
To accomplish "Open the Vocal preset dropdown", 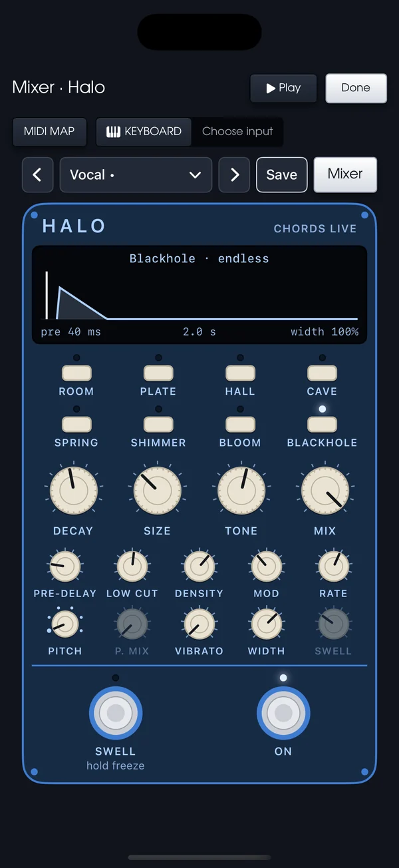I will coord(136,175).
